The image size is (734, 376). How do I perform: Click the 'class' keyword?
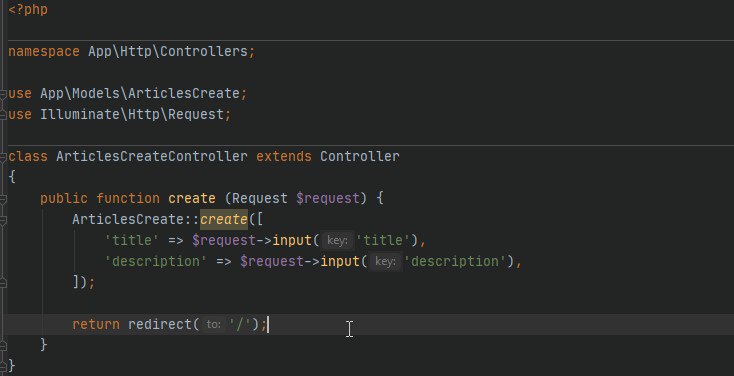point(28,156)
